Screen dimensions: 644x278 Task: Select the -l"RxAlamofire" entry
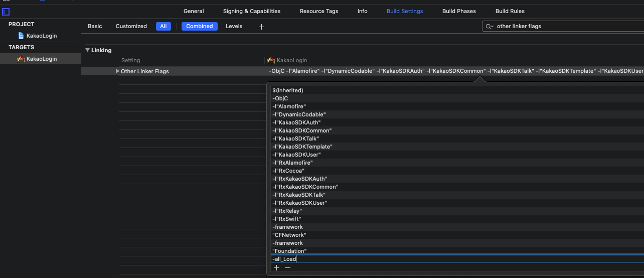(457, 163)
